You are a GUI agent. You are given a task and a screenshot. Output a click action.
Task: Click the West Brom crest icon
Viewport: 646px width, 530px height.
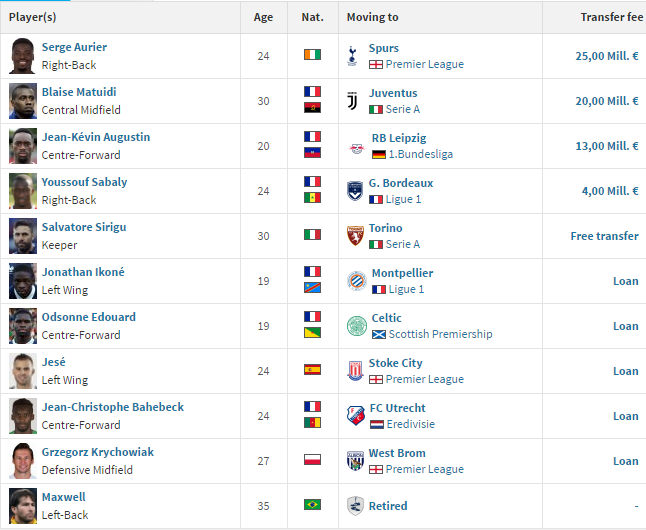coord(355,460)
